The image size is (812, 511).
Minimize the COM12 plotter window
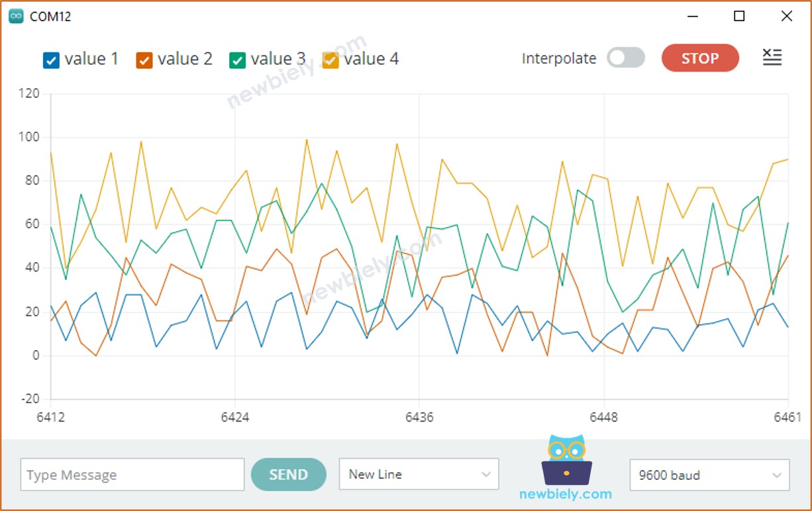pyautogui.click(x=693, y=17)
